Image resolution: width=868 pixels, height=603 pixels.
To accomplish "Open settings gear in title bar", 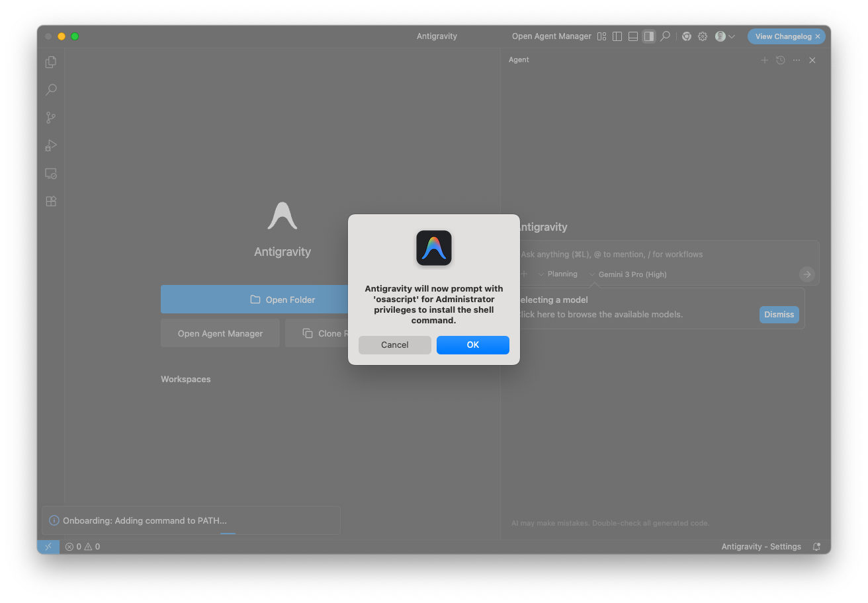I will 703,36.
